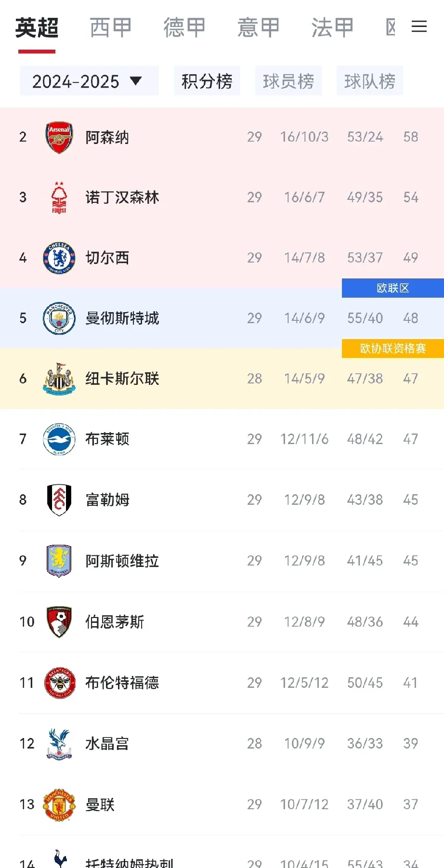This screenshot has height=868, width=444.
Task: Select the 法甲 tab
Action: tap(332, 27)
